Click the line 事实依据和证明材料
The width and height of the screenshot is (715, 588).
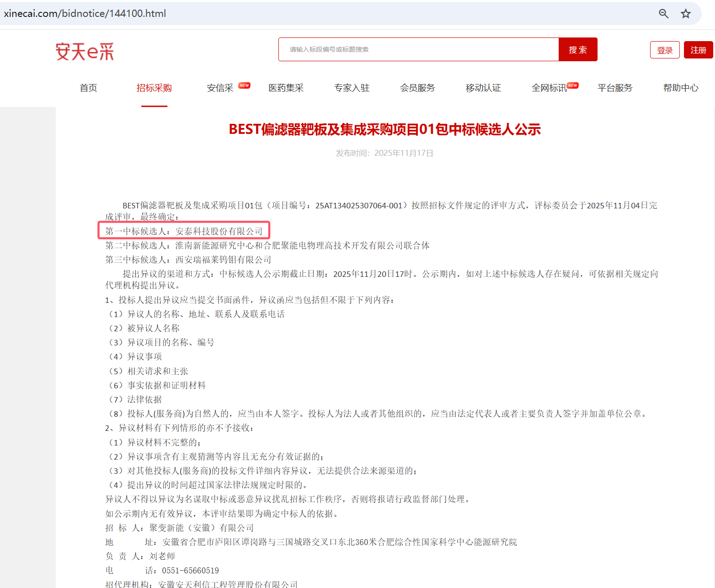(157, 385)
